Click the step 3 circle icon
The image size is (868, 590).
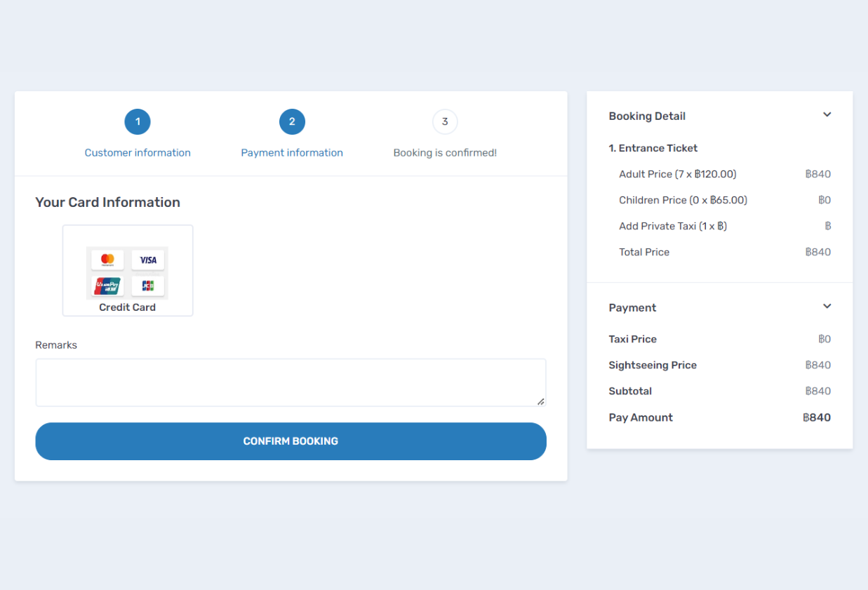tap(445, 121)
